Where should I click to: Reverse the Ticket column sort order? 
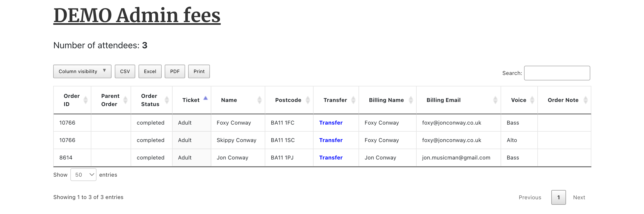205,99
